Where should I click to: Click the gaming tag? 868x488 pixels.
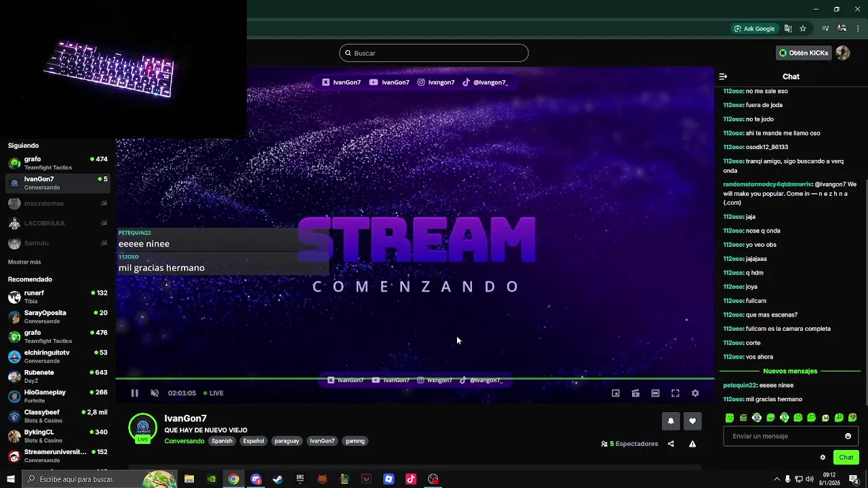tap(355, 441)
